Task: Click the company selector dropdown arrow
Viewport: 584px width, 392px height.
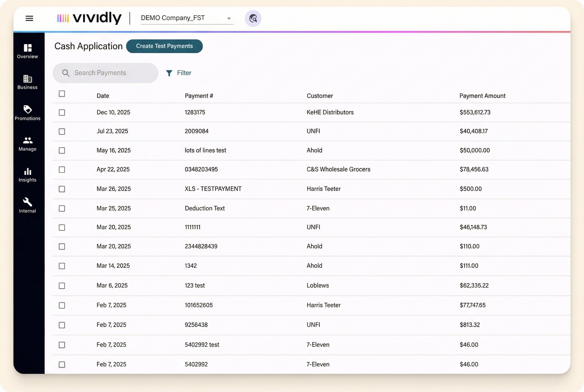Action: [229, 18]
